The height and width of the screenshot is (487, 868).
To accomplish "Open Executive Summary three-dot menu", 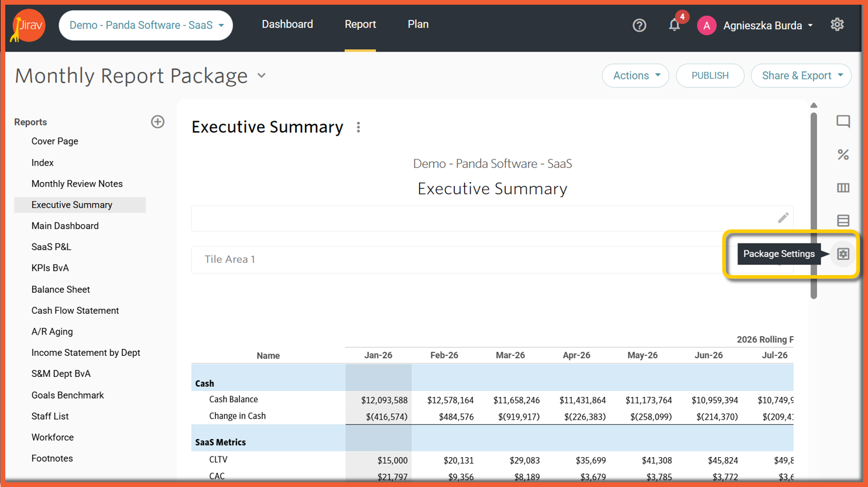I will (358, 127).
